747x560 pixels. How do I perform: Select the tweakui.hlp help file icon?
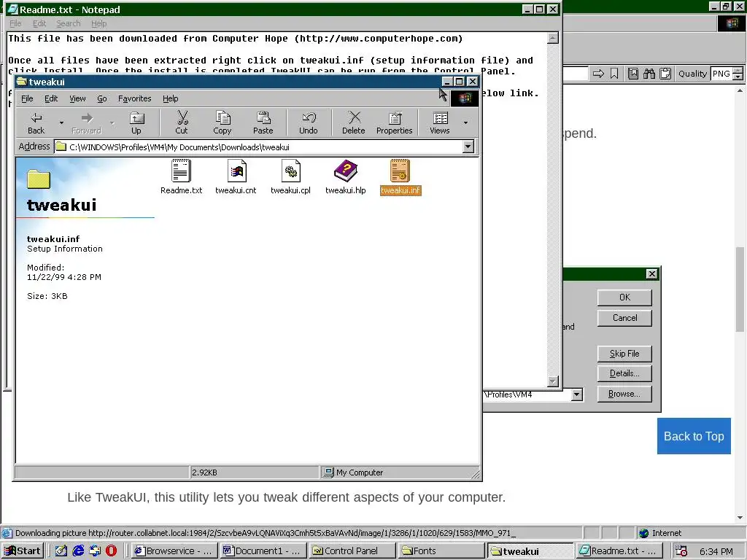pyautogui.click(x=345, y=176)
